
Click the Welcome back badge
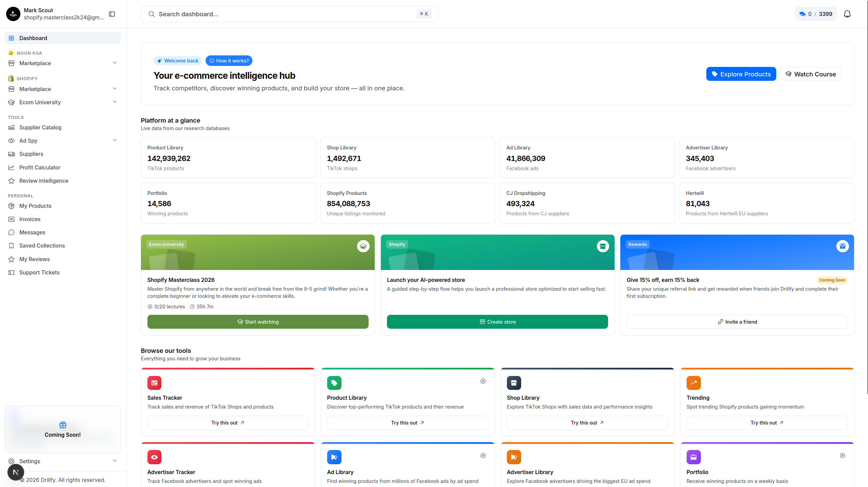click(x=178, y=61)
